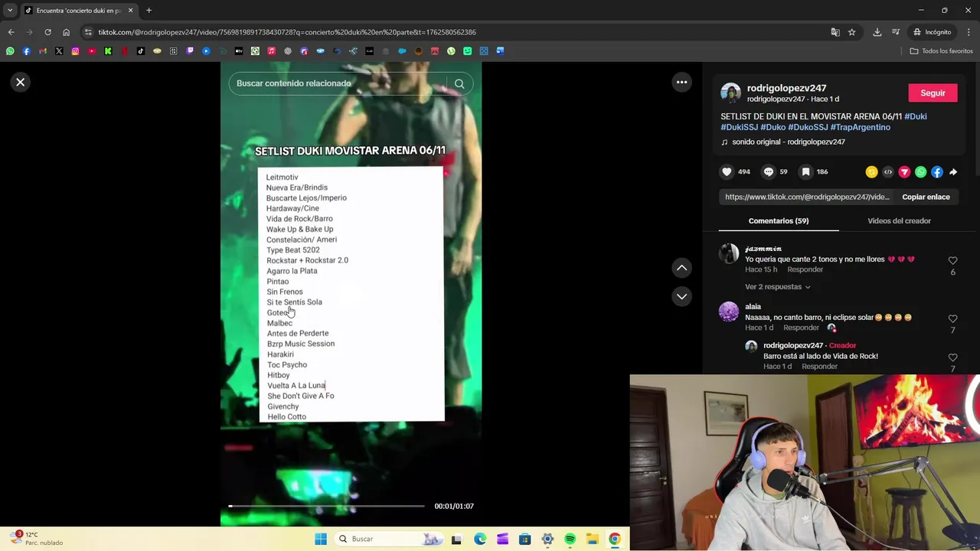Open translate page icon in address bar
Viewport: 980px width, 551px height.
(x=835, y=32)
